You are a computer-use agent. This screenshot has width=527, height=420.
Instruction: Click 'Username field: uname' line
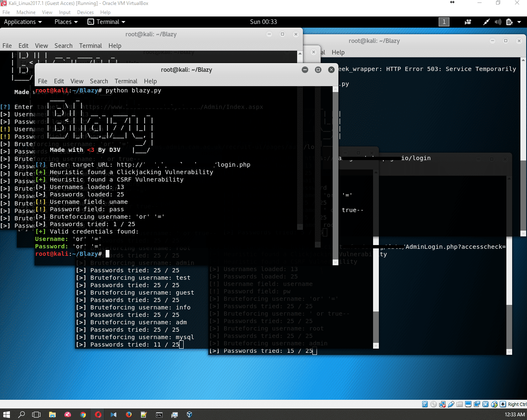tap(81, 202)
